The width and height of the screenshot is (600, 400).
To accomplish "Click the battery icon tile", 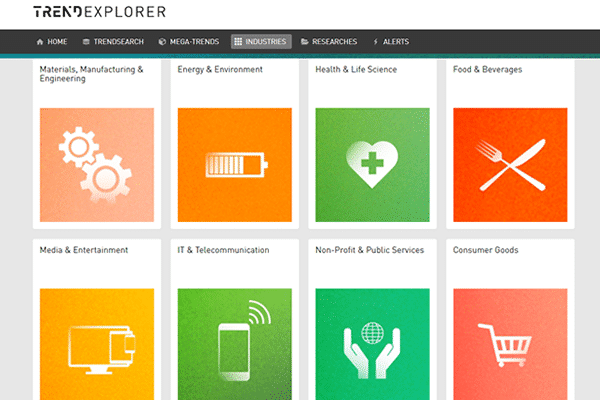I will click(x=235, y=165).
